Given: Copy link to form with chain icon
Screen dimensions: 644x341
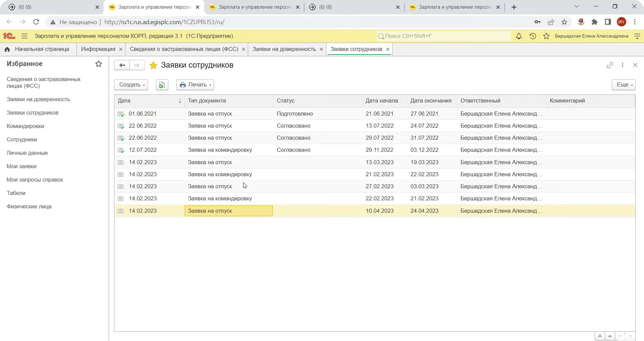Looking at the screenshot, I should (610, 65).
